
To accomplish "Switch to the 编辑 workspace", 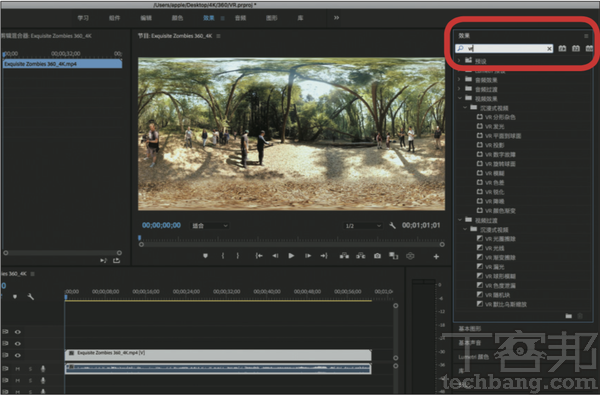I will (146, 18).
